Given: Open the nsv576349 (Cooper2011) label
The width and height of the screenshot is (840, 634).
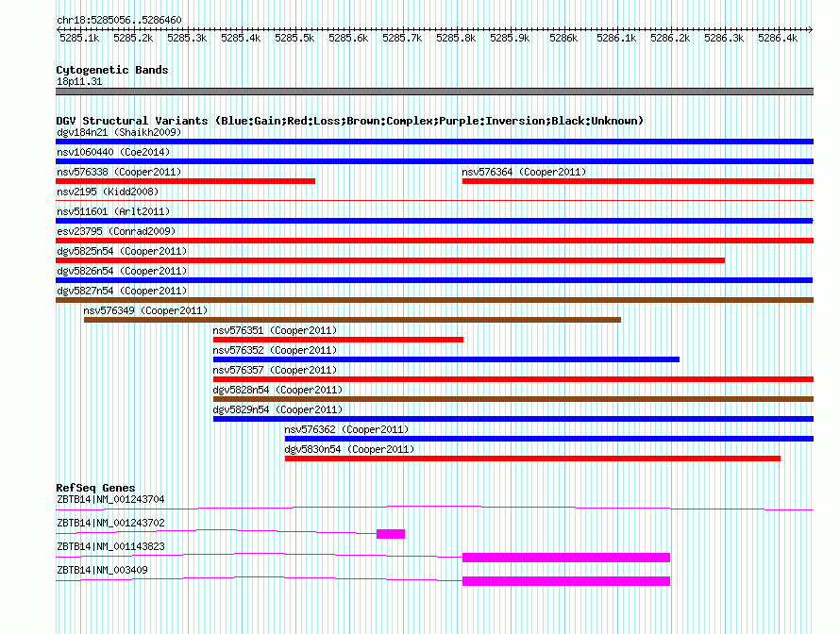Looking at the screenshot, I should pyautogui.click(x=145, y=310).
